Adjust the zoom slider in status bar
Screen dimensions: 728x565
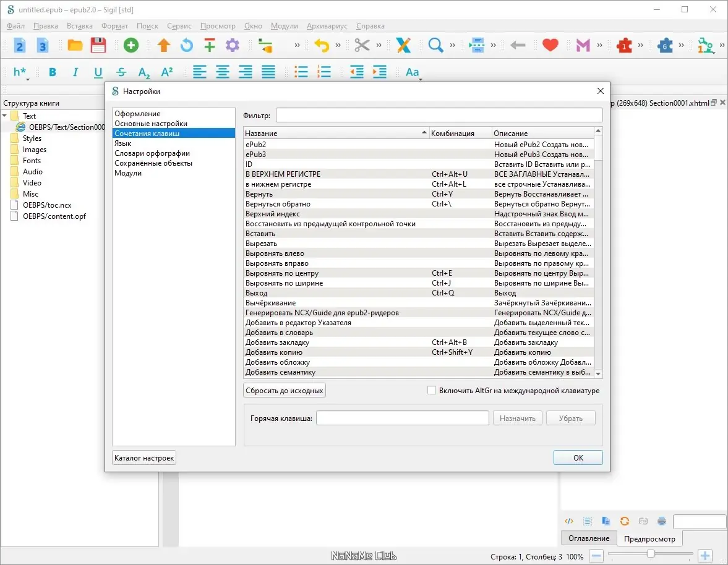(x=651, y=554)
